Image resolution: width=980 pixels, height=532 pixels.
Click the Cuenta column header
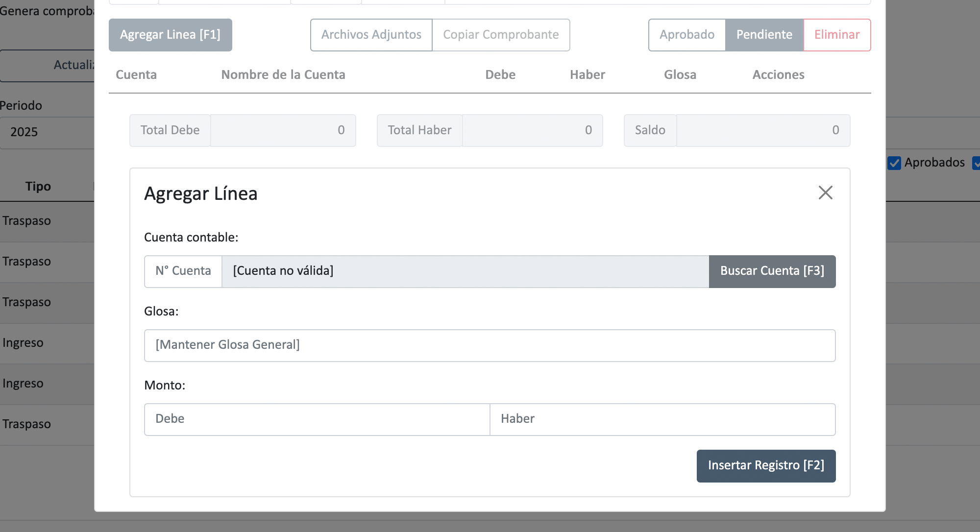click(x=136, y=74)
